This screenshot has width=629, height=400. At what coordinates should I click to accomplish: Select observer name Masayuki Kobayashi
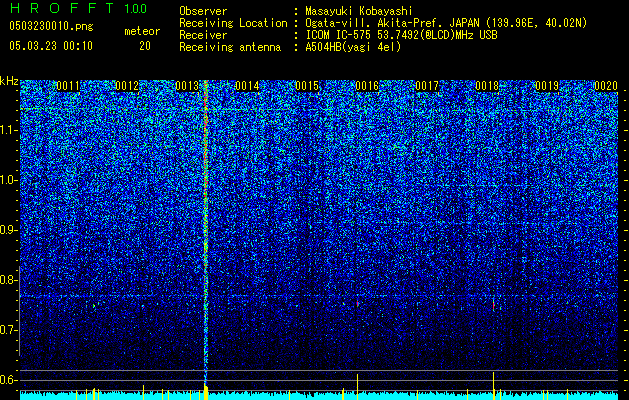pyautogui.click(x=358, y=11)
